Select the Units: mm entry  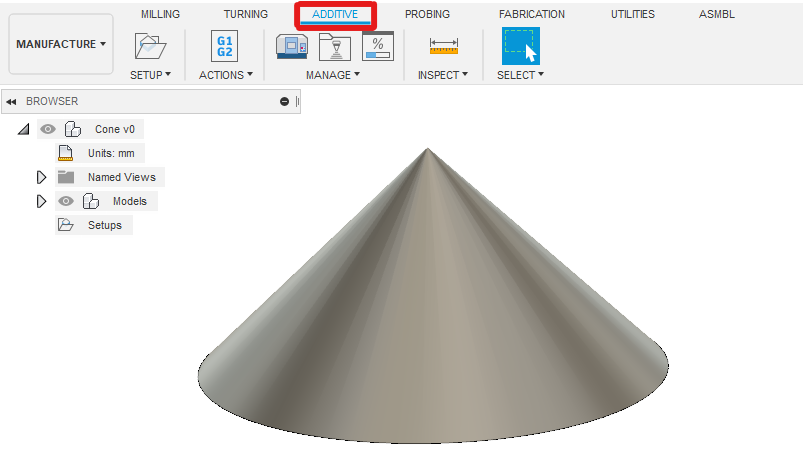coord(111,153)
